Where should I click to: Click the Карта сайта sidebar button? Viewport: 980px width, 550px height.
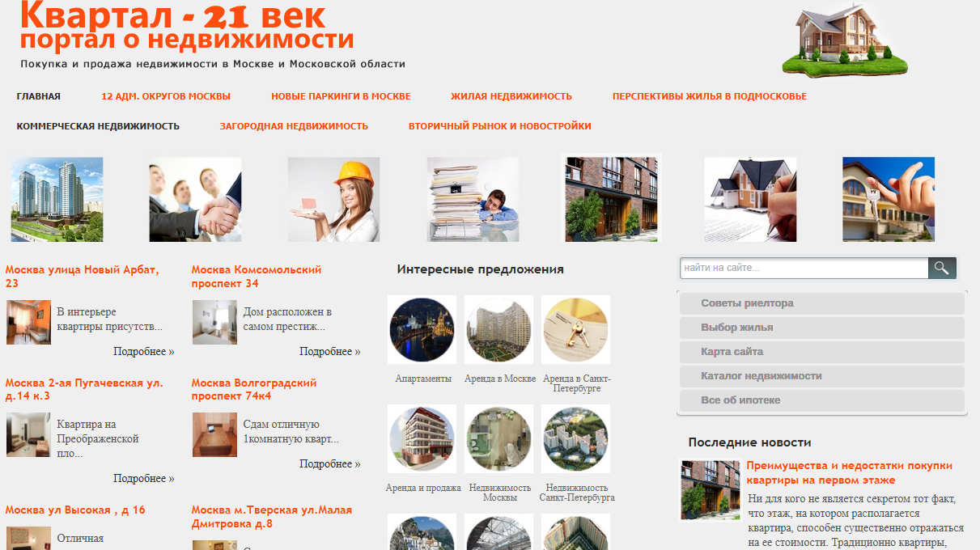click(x=822, y=352)
